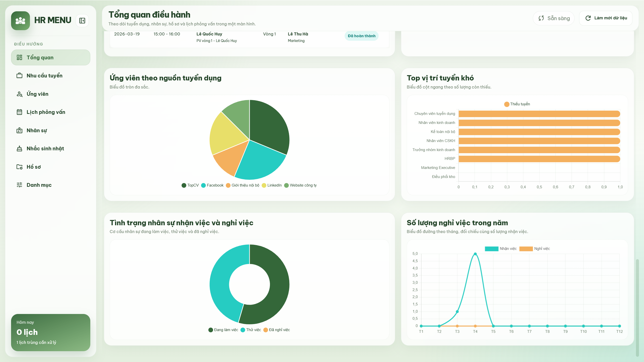The height and width of the screenshot is (362, 644).
Task: Click Làm mới dữ liệu button
Action: point(606,18)
